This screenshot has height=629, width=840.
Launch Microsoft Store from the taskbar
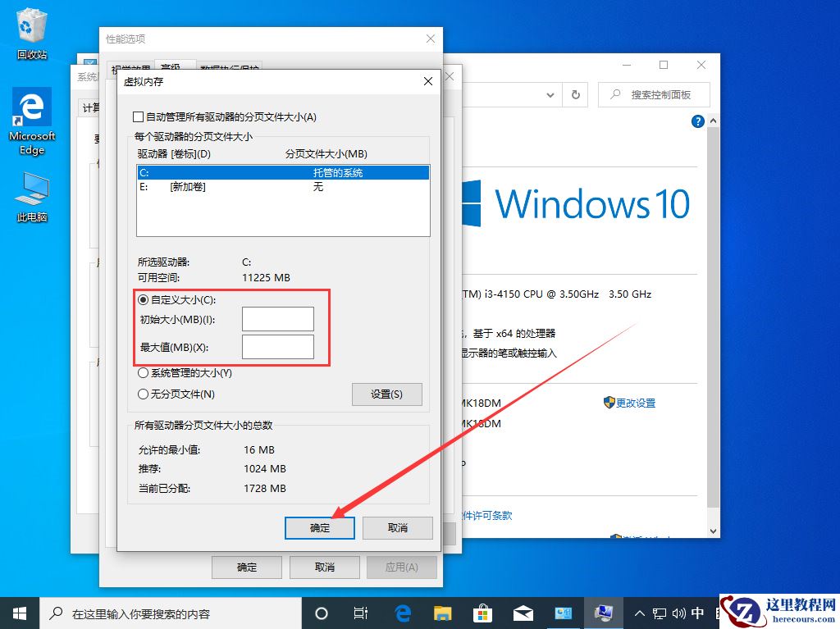483,613
